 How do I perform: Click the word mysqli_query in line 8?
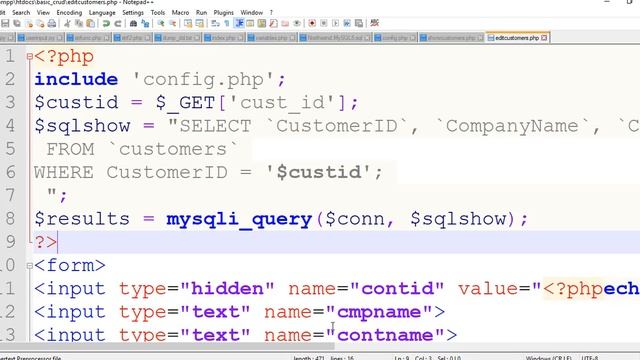click(x=239, y=219)
